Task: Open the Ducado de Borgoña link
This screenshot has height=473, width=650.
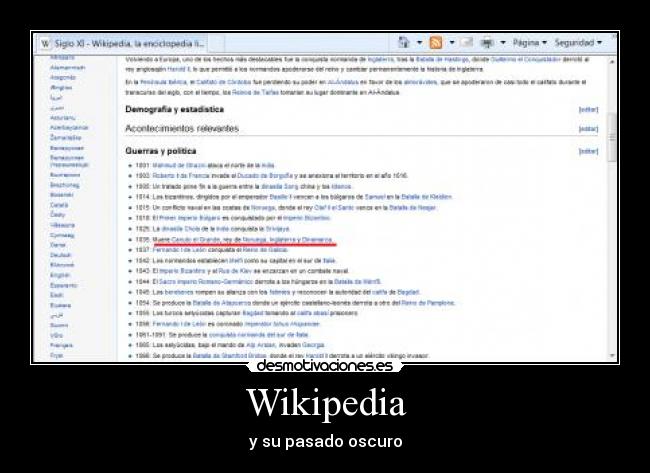Action: click(x=265, y=176)
